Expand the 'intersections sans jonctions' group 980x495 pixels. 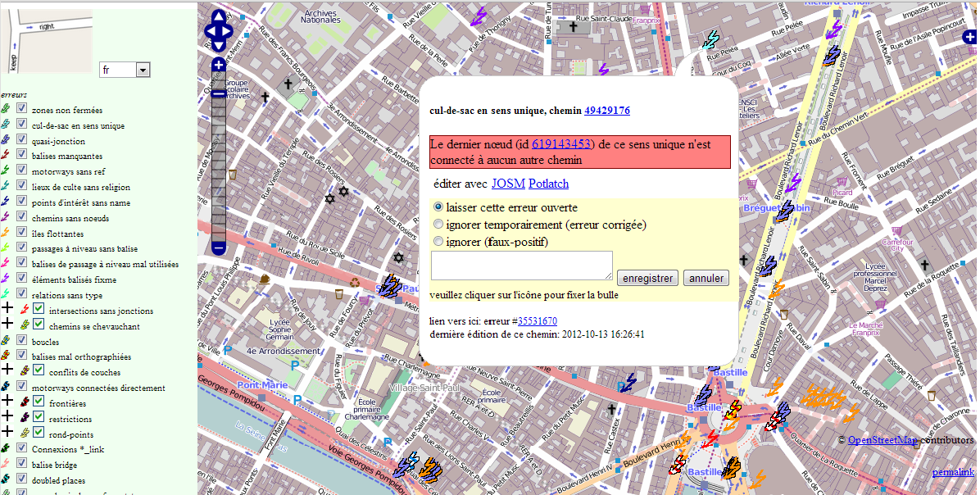(8, 311)
